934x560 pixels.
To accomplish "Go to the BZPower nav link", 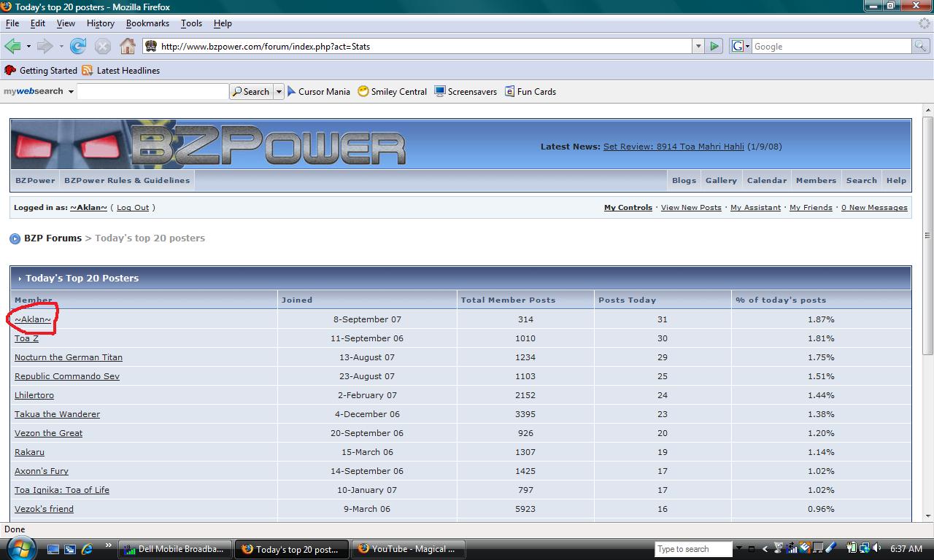I will (x=35, y=180).
